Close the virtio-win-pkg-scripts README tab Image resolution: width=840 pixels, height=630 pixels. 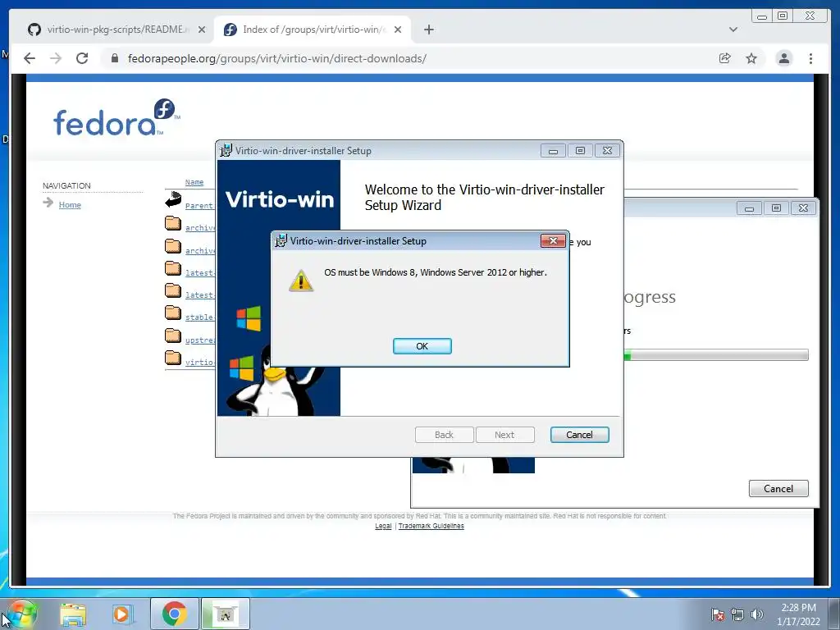[202, 30]
